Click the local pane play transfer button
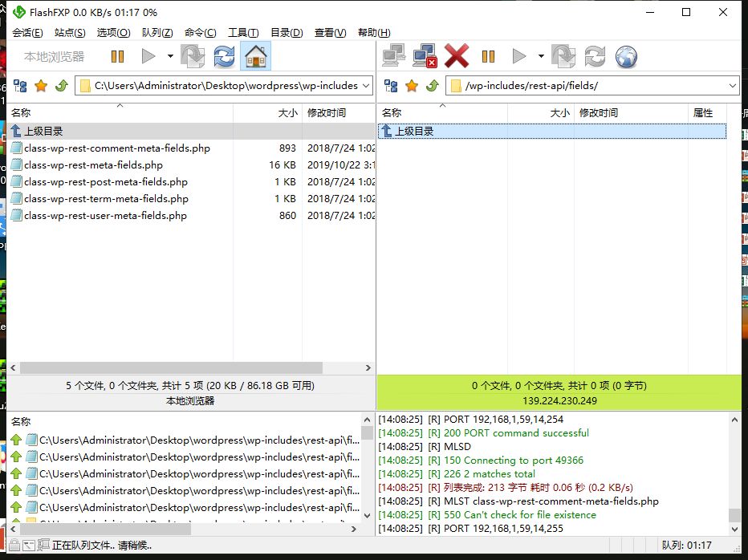Screen dimensions: 748x560 click(148, 56)
